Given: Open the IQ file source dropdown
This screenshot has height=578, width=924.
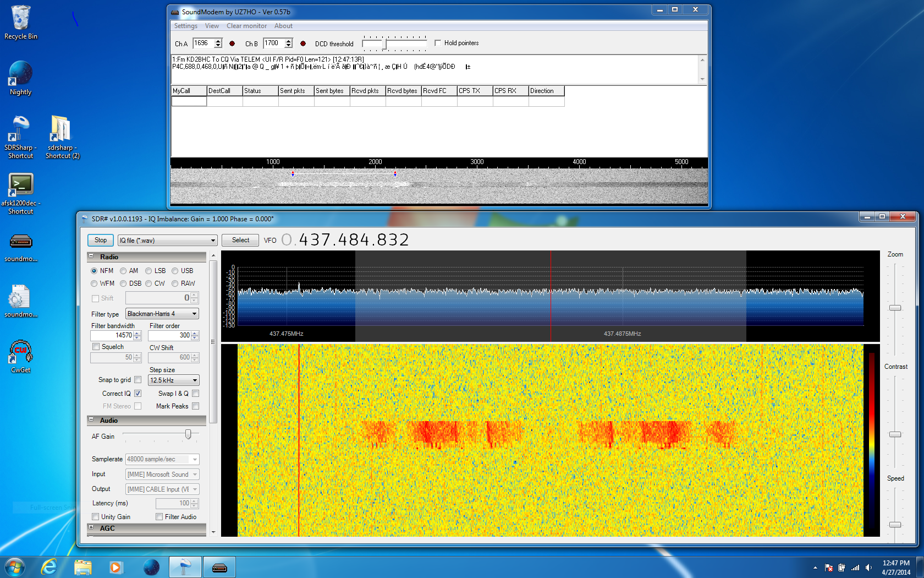Looking at the screenshot, I should point(168,241).
